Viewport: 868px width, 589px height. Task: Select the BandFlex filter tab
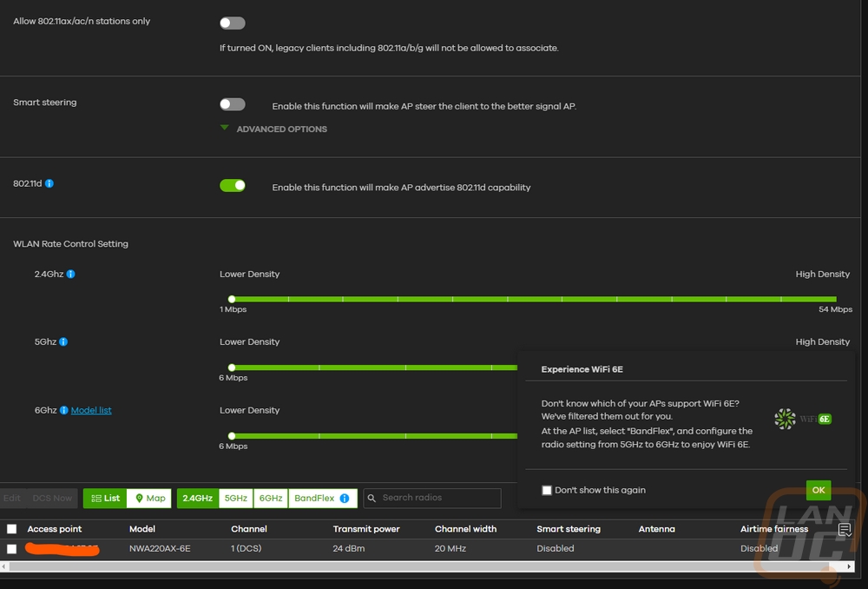322,498
